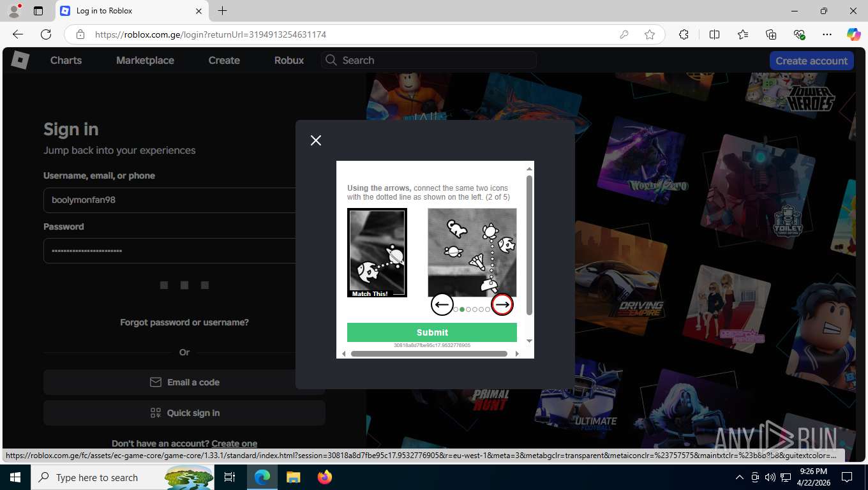
Task: Click the Create account button
Action: [812, 61]
